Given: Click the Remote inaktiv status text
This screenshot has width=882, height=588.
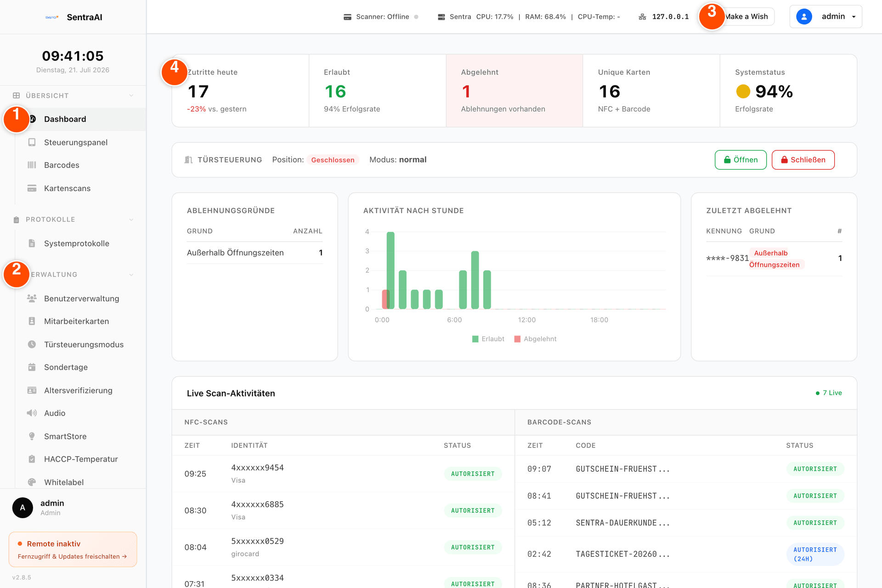Looking at the screenshot, I should click(54, 544).
